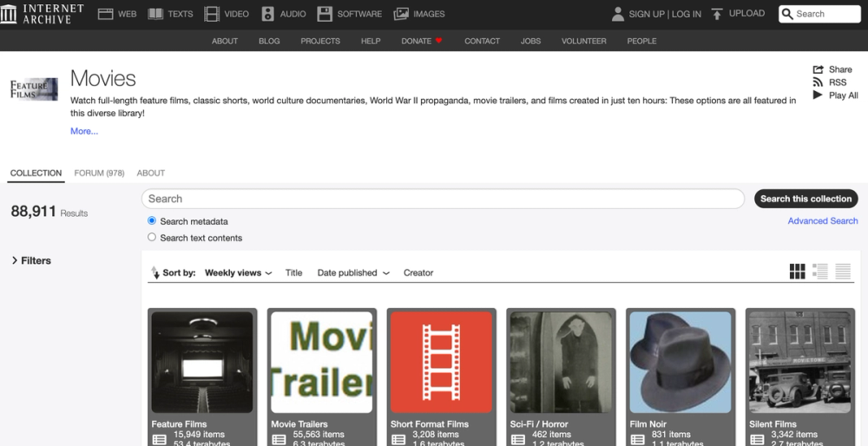
Task: Open the VOLUNTEER navigation item
Action: pyautogui.click(x=583, y=41)
